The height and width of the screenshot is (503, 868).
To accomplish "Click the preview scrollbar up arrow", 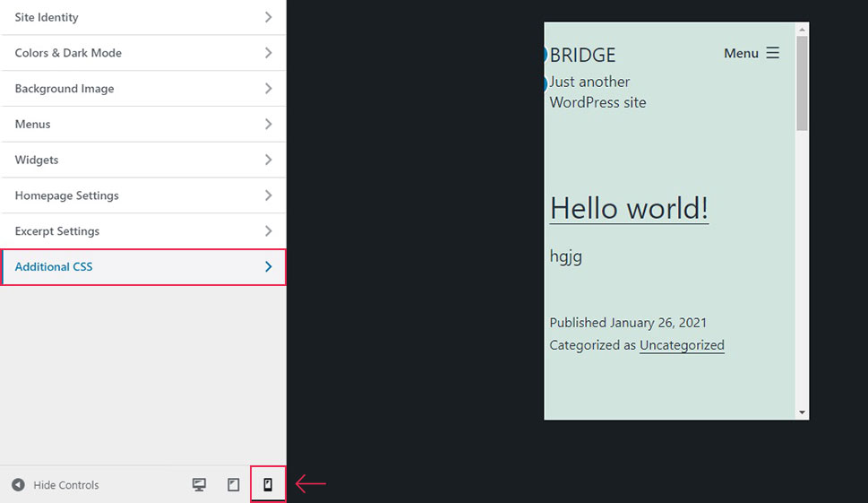I will coord(802,29).
